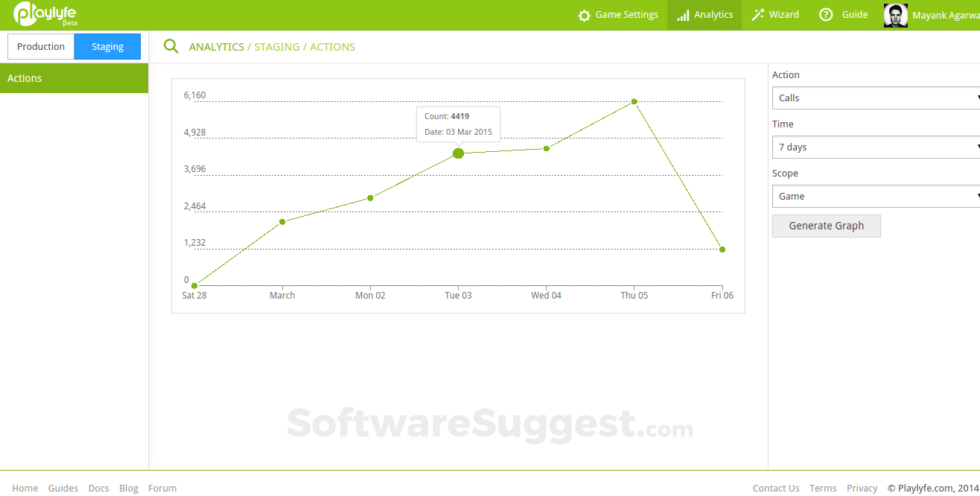Open the Contact Us link
Screen dimensions: 980x496
pyautogui.click(x=776, y=488)
